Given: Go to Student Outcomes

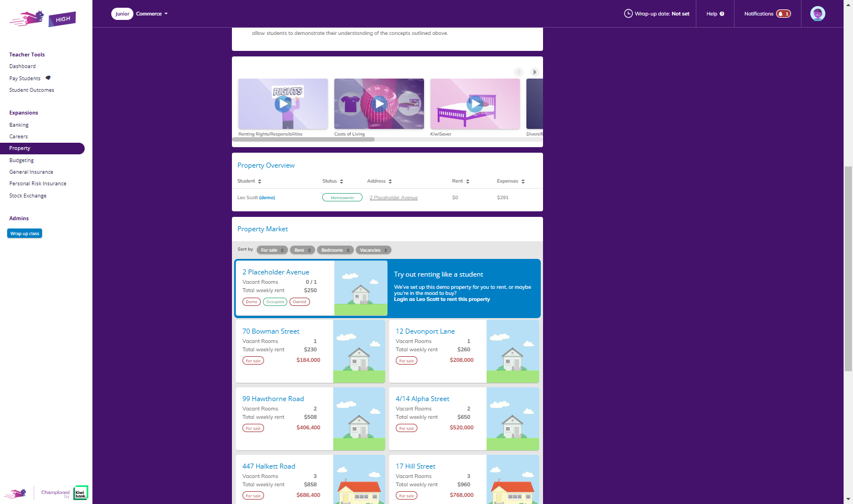Looking at the screenshot, I should 32,90.
